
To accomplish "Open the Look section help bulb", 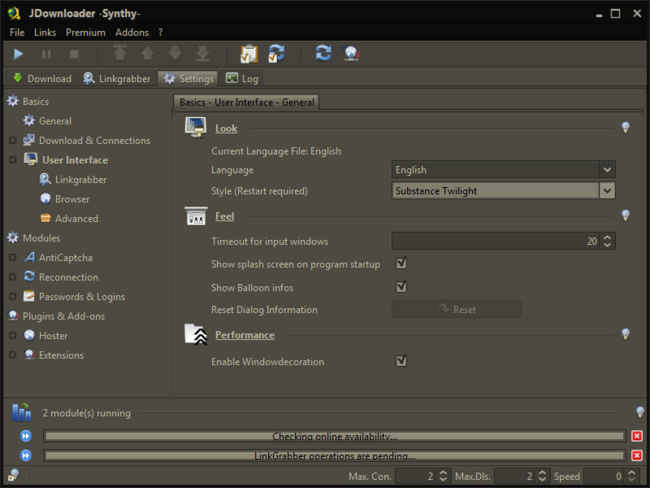I will point(626,127).
